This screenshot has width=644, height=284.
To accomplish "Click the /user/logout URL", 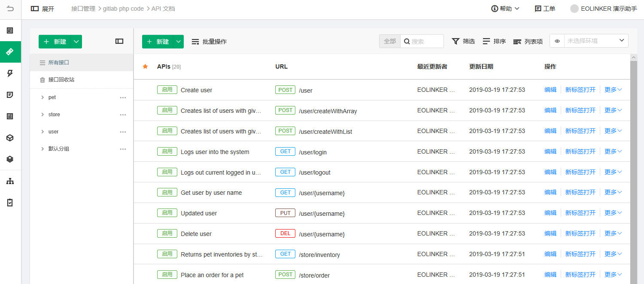I will [315, 172].
